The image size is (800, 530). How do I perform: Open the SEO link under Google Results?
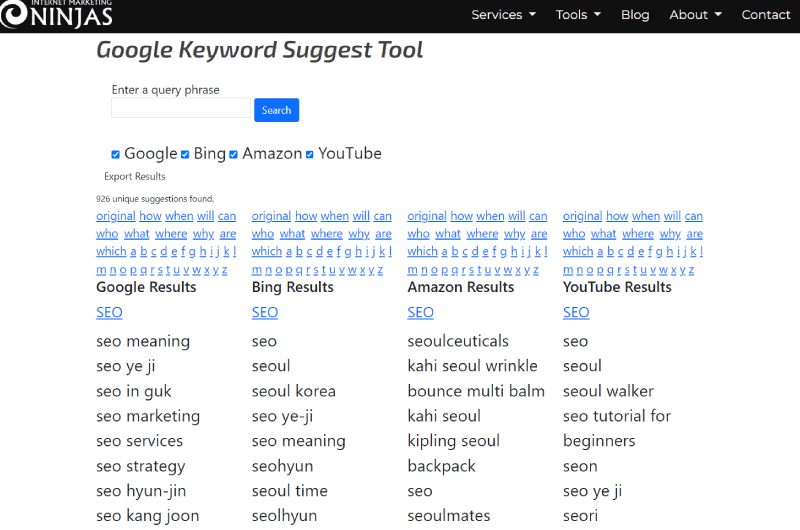click(109, 312)
